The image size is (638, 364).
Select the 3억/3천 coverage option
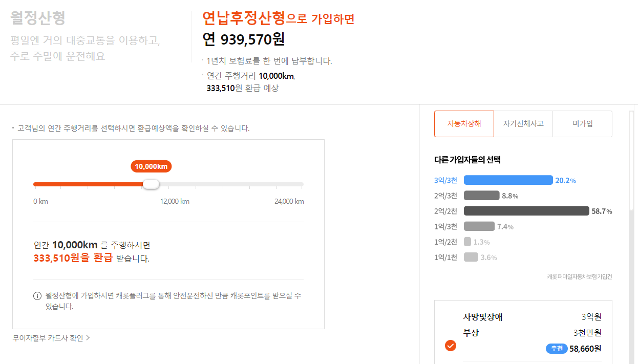445,180
